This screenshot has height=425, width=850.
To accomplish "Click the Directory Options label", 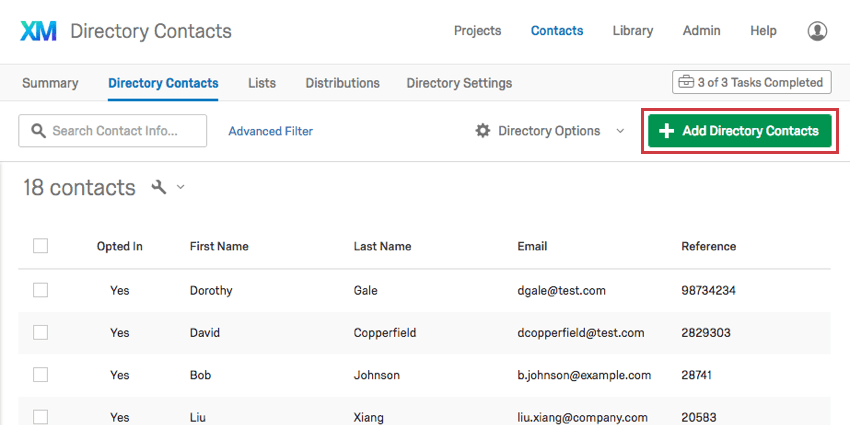I will click(549, 131).
